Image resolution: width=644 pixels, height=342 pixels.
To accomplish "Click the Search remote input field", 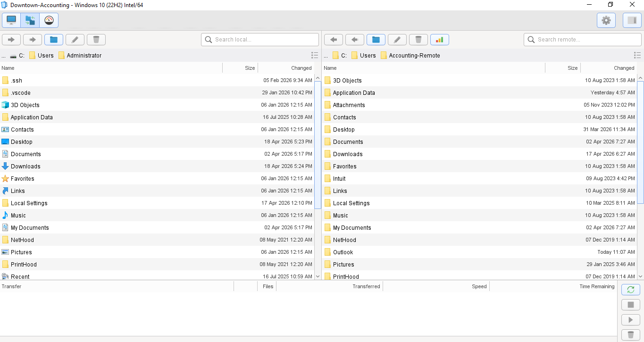I will click(x=582, y=40).
